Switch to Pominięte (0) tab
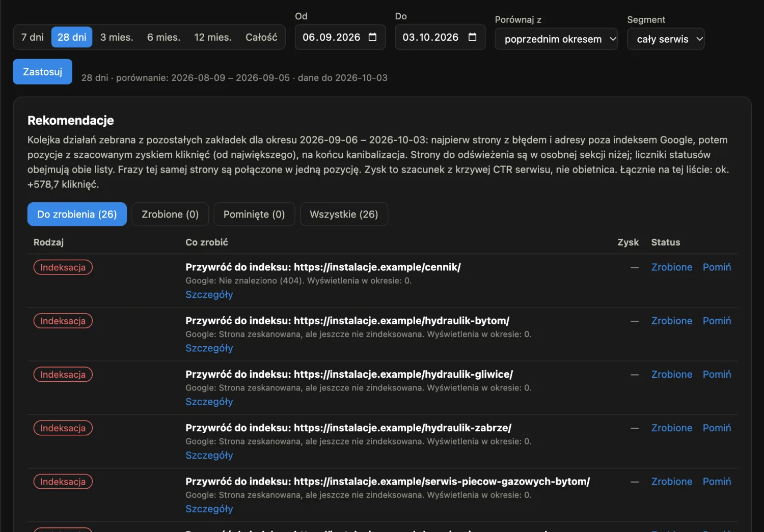Screen dimensions: 764x532 pos(254,214)
